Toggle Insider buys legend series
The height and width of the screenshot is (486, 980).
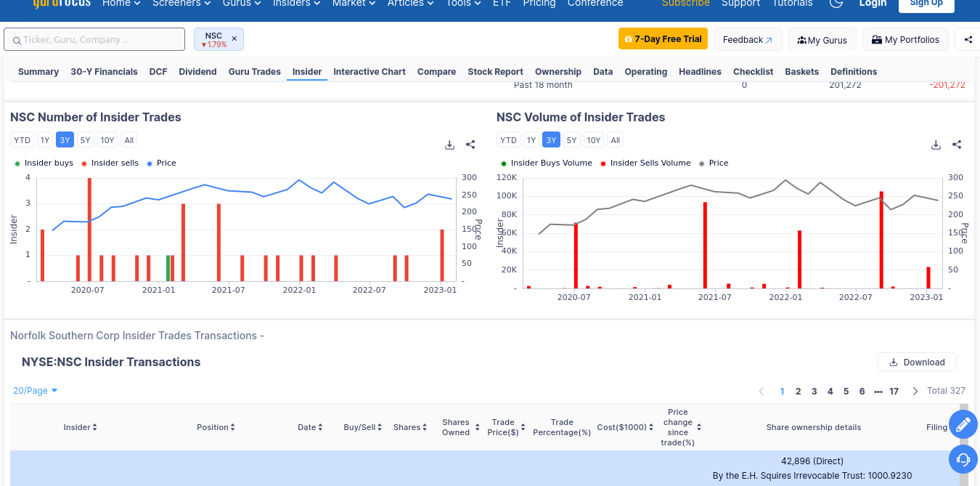pos(44,163)
